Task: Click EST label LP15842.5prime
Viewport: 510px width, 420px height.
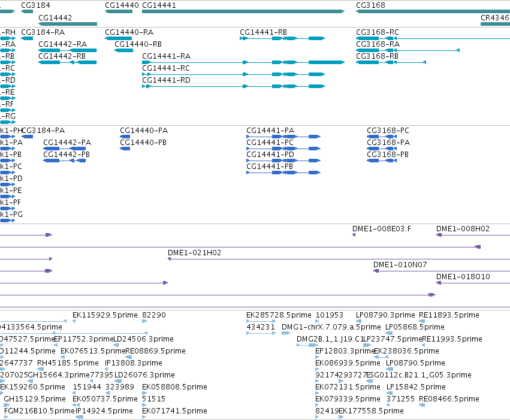Action: point(416,387)
